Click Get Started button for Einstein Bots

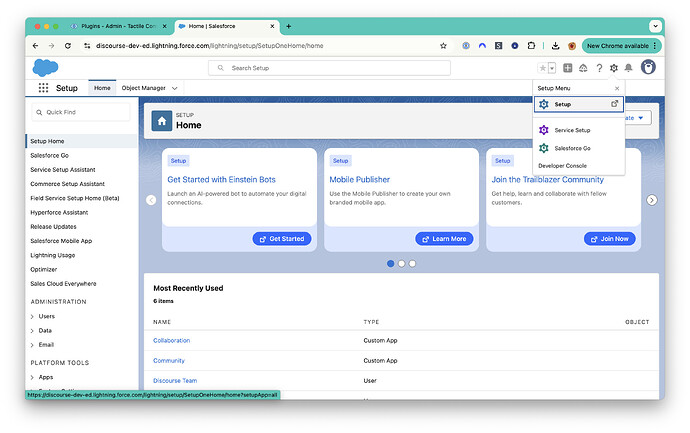pos(282,239)
